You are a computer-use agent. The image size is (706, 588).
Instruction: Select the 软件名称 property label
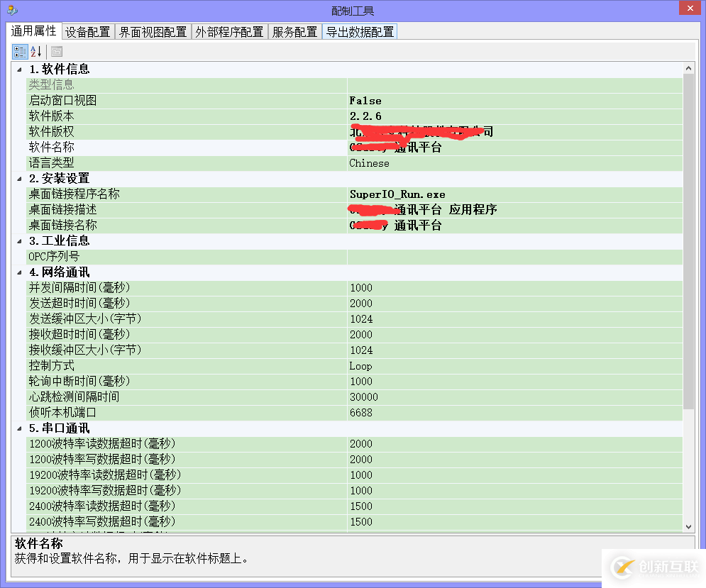coord(51,148)
